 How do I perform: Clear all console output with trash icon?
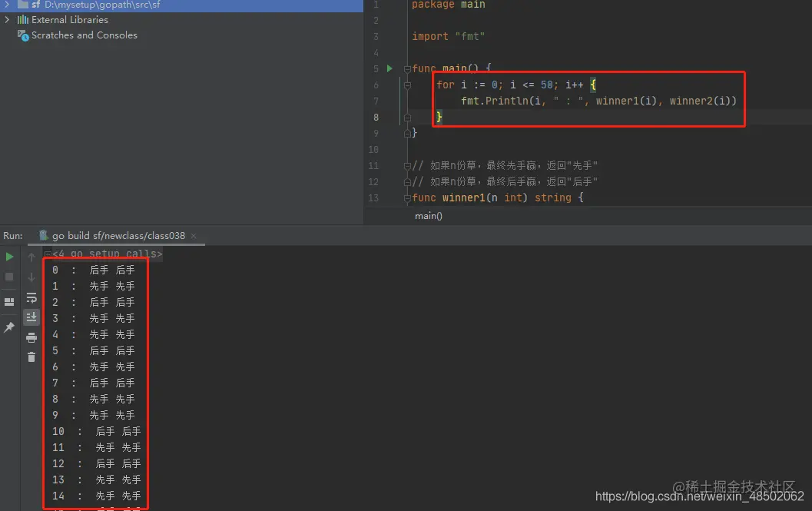pyautogui.click(x=31, y=357)
